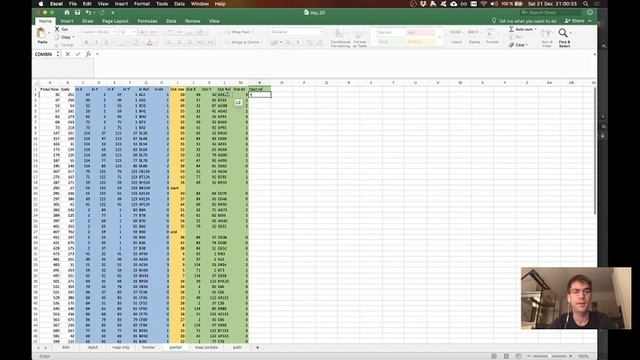Open Find & Select magnifier
Viewport: 640px width, 360px height.
(564, 38)
